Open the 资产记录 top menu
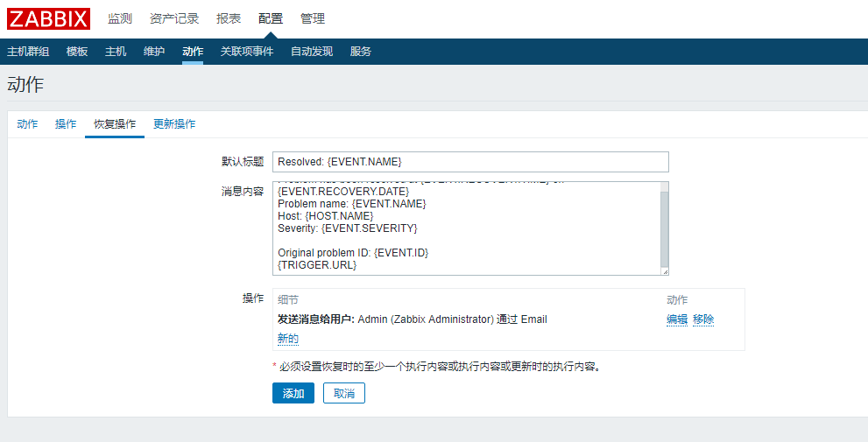 coord(174,18)
